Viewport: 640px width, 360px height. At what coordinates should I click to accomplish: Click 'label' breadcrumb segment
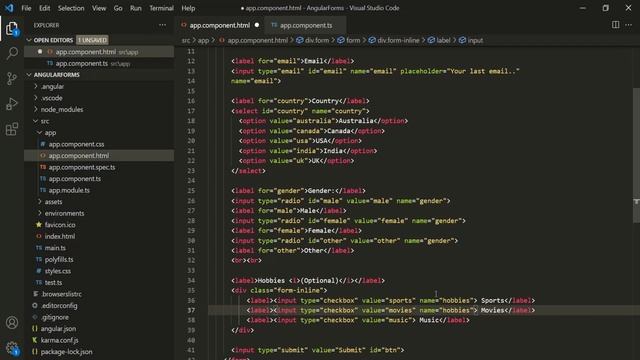[439, 40]
